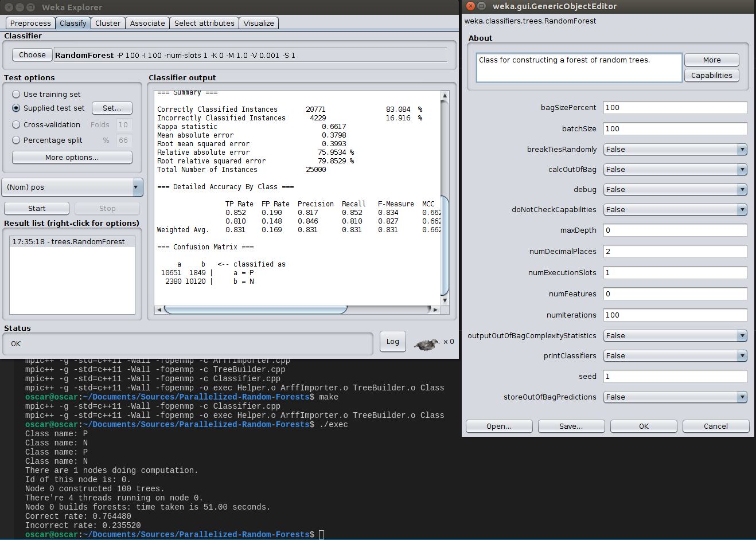This screenshot has height=540, width=756.
Task: Close the GenericObjectEditor window
Action: [x=471, y=6]
